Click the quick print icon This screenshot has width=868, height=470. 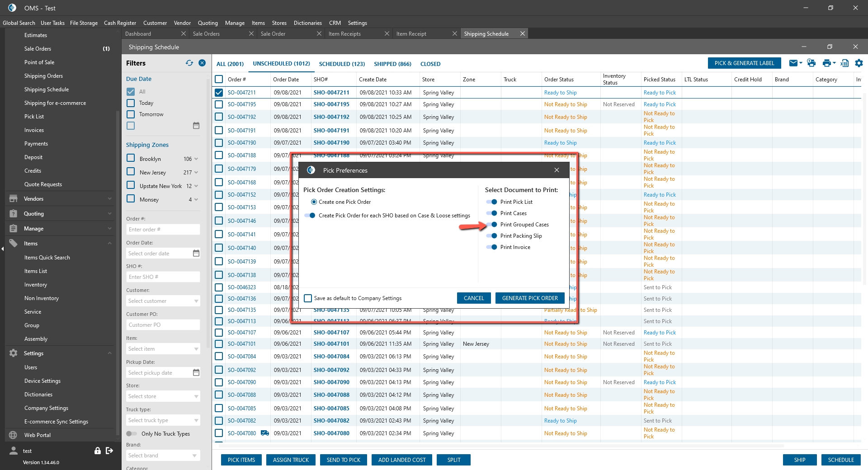(811, 63)
